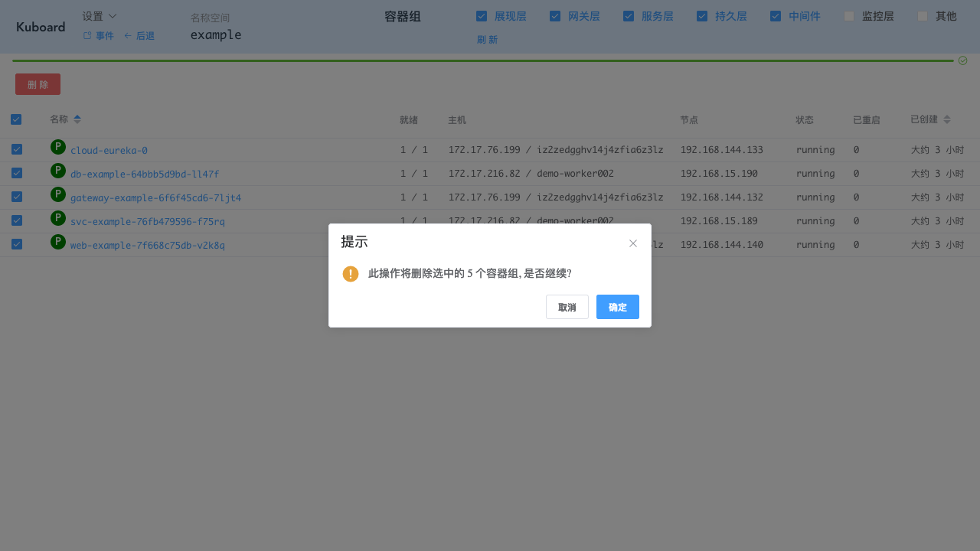Uncheck the 展现层 checkbox

click(x=482, y=15)
